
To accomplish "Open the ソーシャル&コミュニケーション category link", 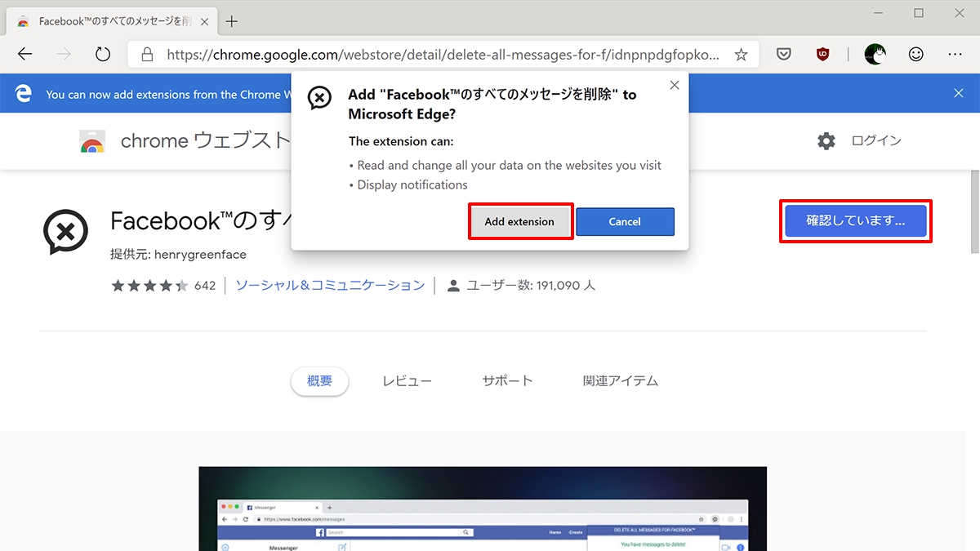I will (330, 286).
